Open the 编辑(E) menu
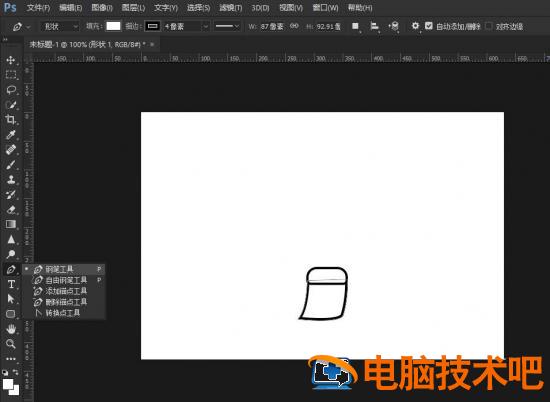Screen dimensions: 550x402 click(x=71, y=8)
